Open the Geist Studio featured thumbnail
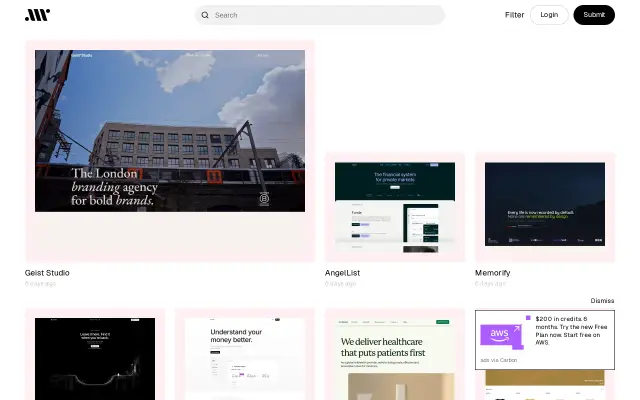Viewport: 640px width, 400px height. pos(170,151)
